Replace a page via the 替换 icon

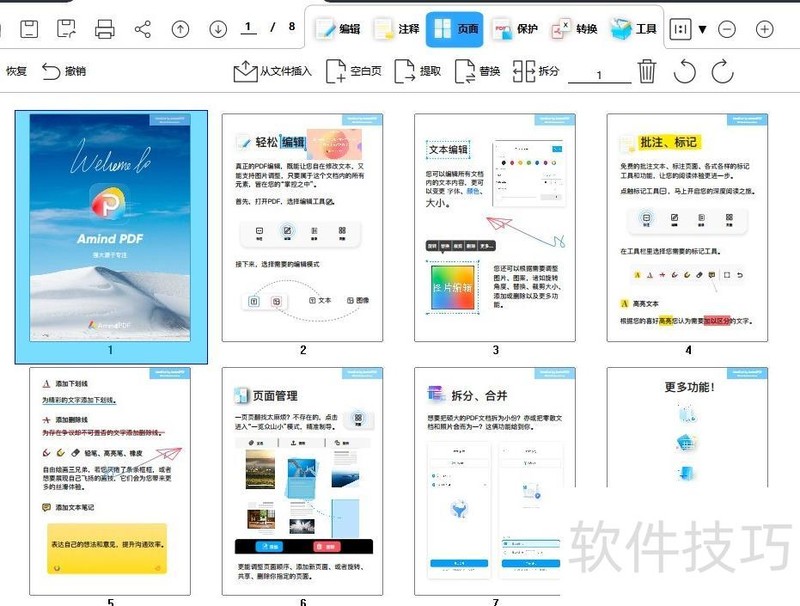coord(462,72)
